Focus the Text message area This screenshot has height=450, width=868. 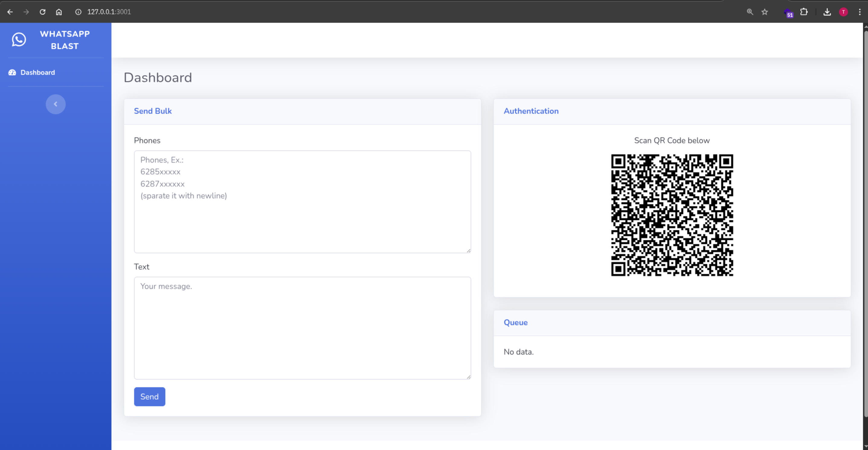pos(302,328)
